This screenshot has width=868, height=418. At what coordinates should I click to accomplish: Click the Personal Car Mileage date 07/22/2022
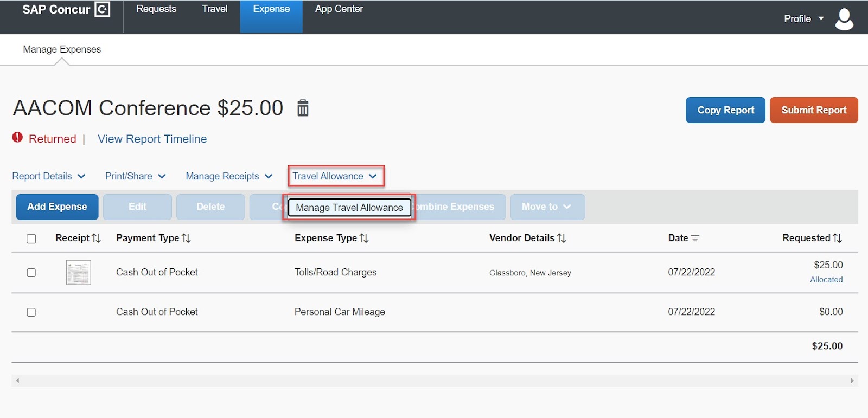coord(691,312)
